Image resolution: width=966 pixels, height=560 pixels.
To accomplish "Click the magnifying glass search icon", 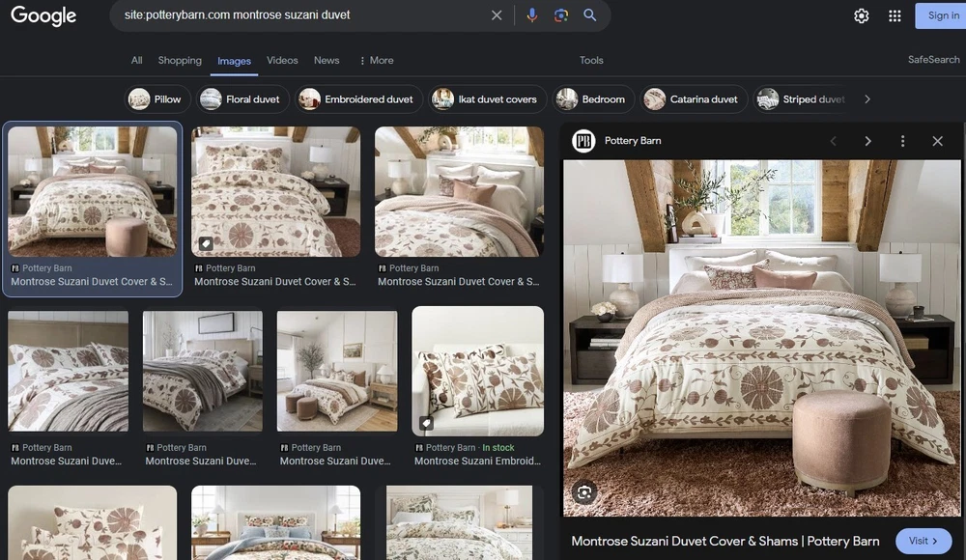I will click(590, 15).
